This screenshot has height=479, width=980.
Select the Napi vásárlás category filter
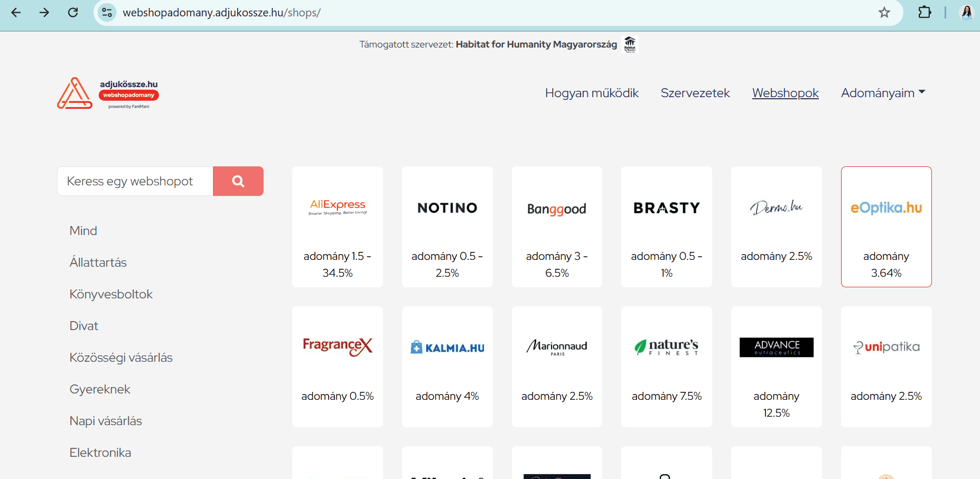pos(106,421)
